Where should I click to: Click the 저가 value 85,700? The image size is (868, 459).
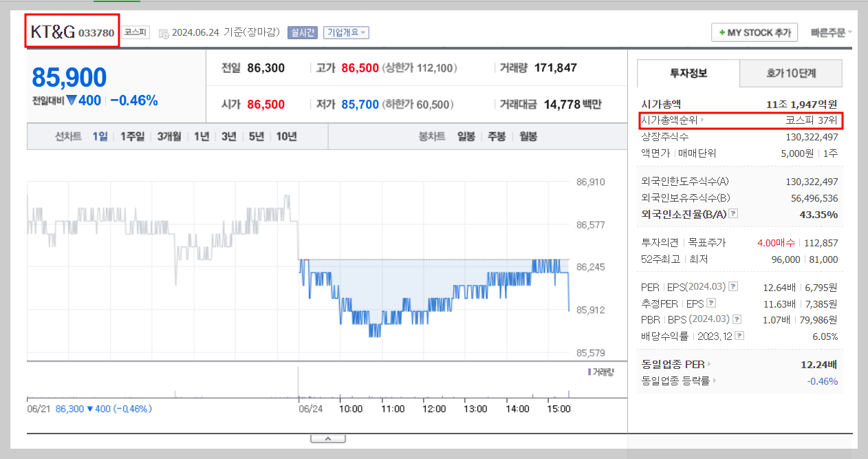click(x=360, y=105)
